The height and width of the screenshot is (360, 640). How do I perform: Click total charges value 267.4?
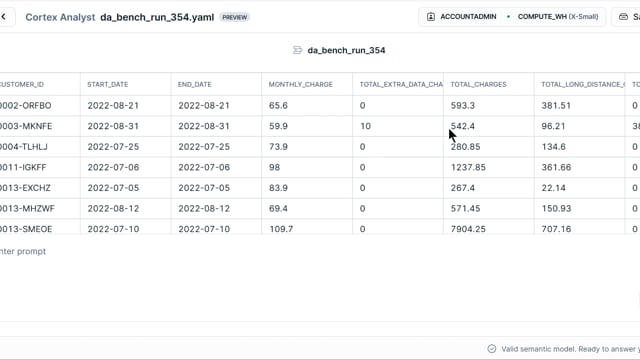click(463, 188)
